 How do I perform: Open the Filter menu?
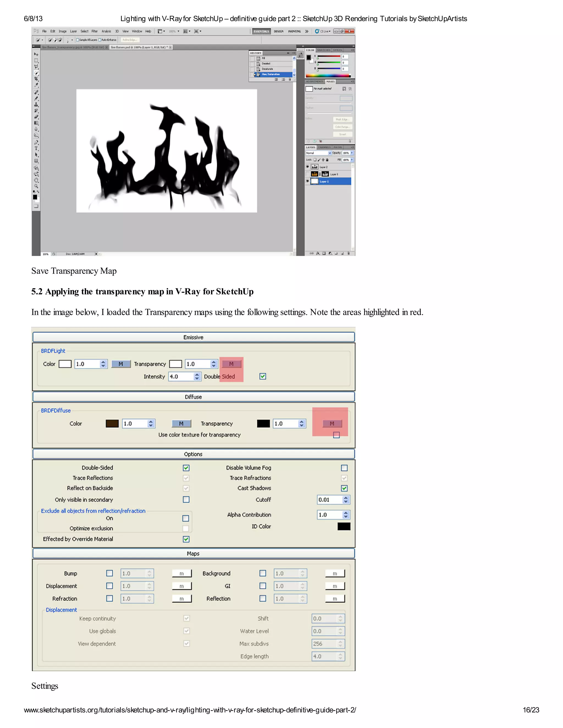pos(94,31)
